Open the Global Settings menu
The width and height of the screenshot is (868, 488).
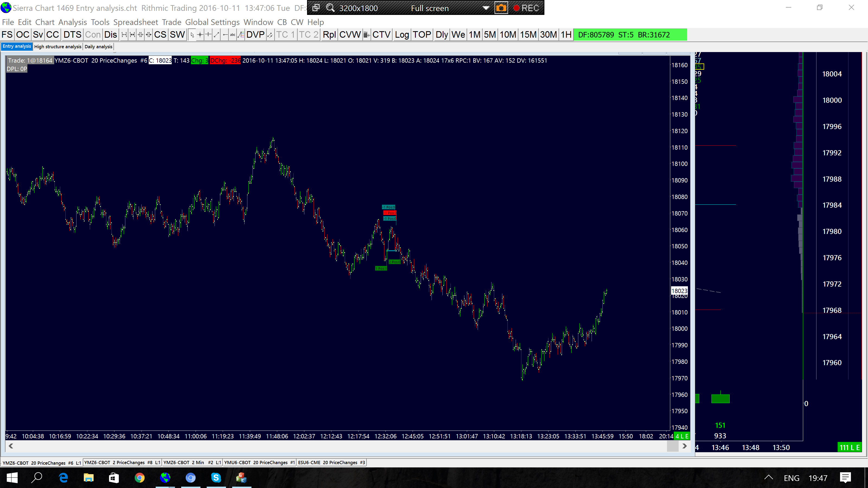pyautogui.click(x=212, y=22)
